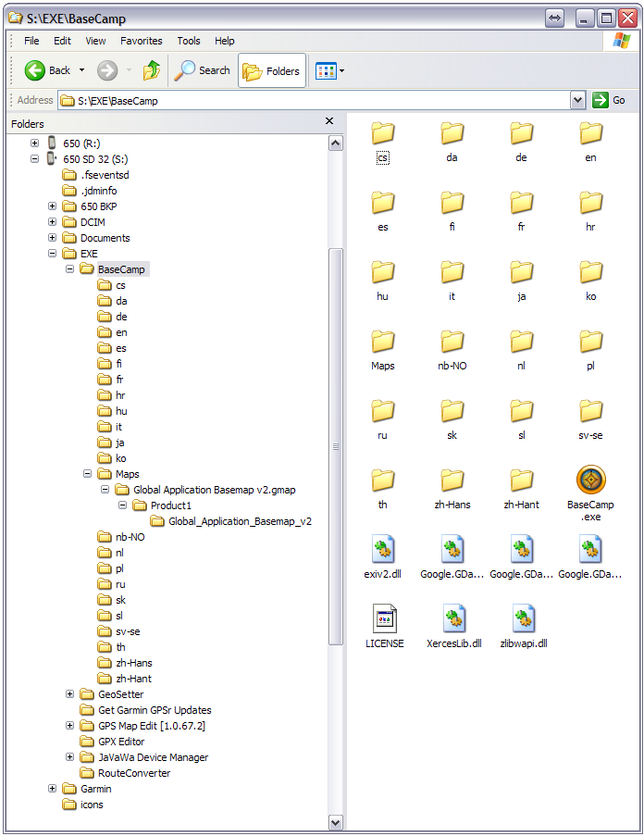Open the zh-Hans folder icon
Image resolution: width=644 pixels, height=836 pixels.
point(452,480)
